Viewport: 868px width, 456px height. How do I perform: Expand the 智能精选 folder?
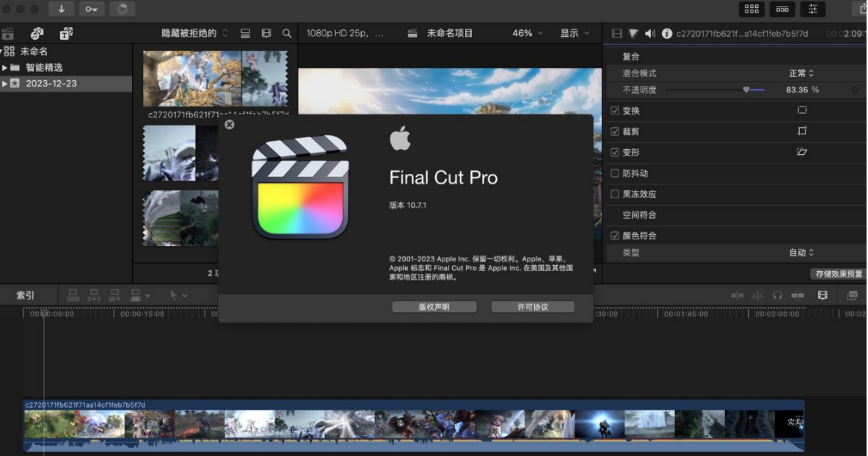(x=4, y=68)
